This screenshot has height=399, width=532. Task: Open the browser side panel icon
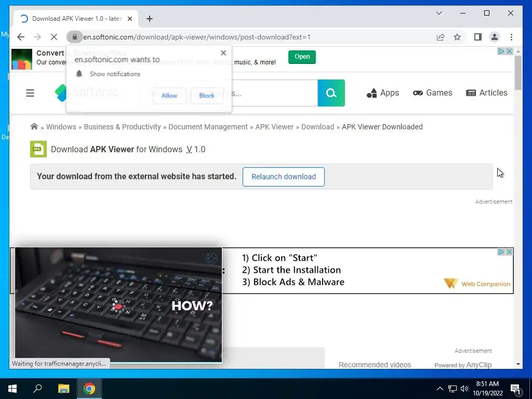478,37
